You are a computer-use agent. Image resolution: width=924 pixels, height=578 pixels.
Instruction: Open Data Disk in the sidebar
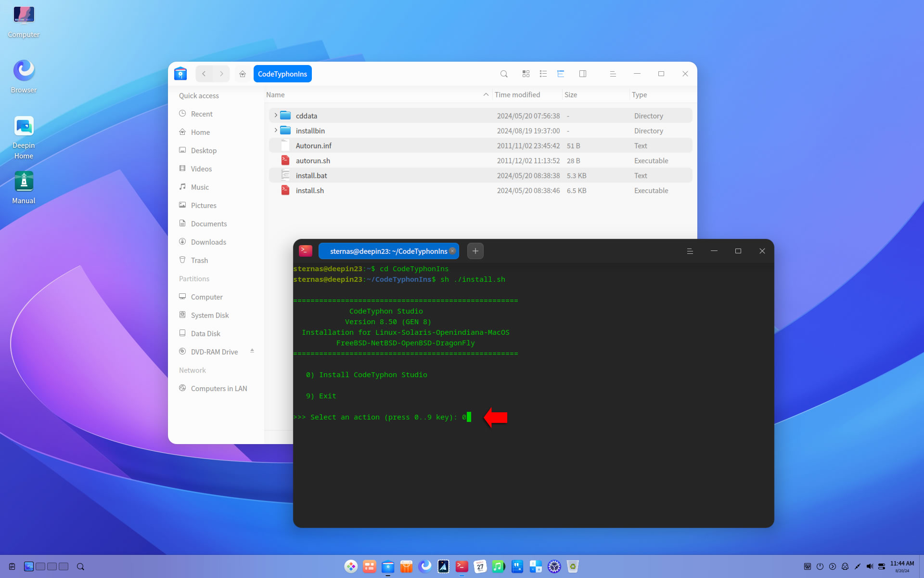pyautogui.click(x=216, y=333)
